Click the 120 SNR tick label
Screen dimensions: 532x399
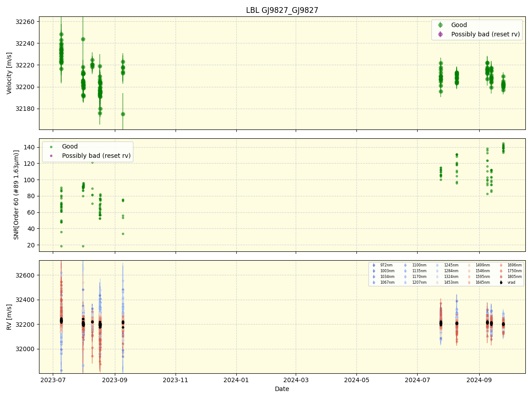[x=30, y=164]
